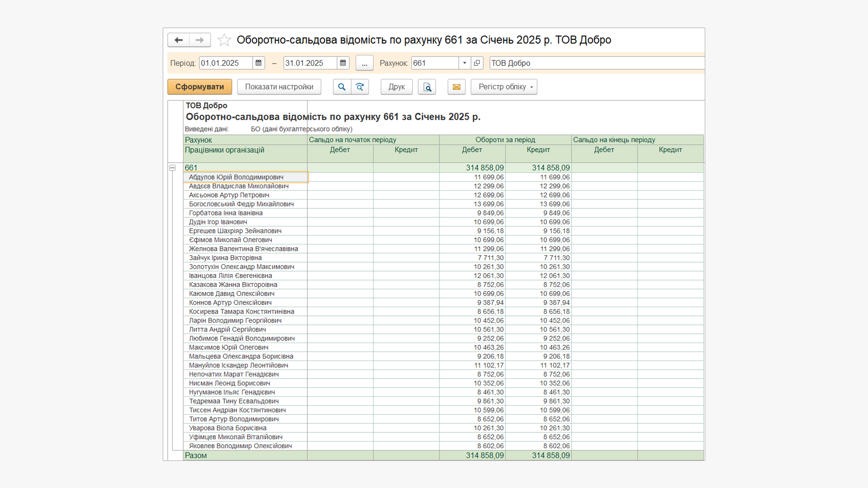Add report to favorites with star icon

coord(224,40)
